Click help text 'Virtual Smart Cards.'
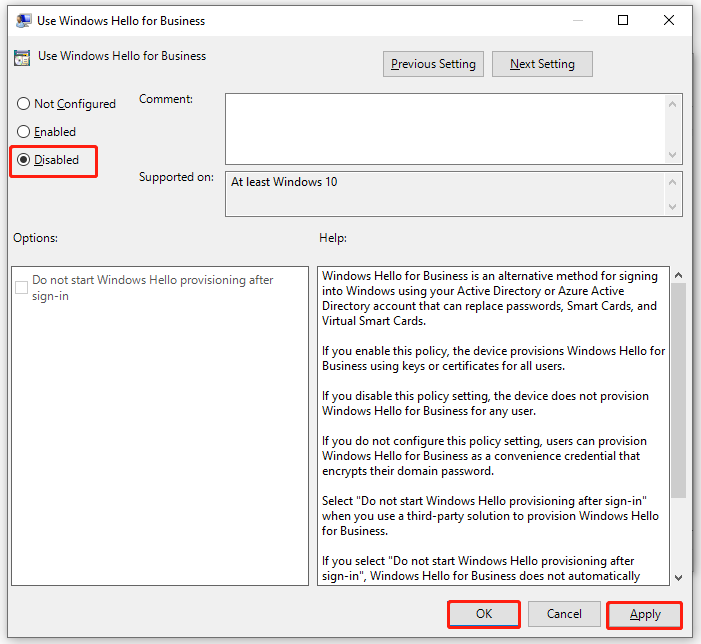 (374, 321)
